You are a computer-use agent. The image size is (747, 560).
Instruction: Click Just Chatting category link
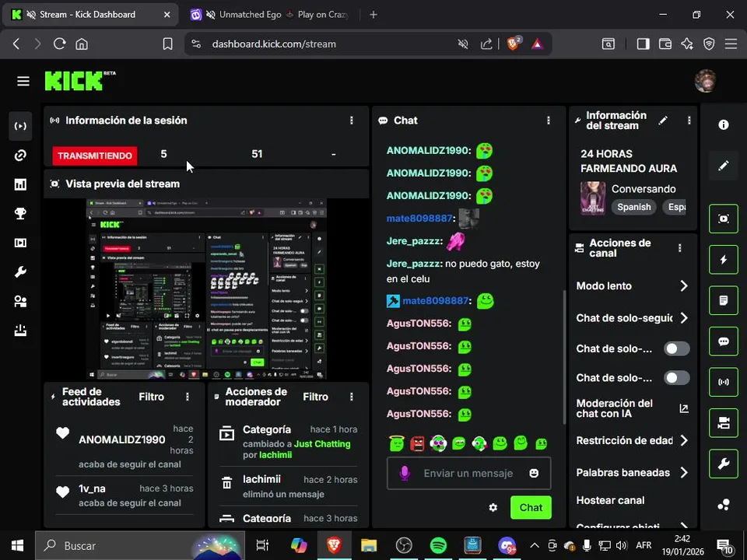pos(322,444)
